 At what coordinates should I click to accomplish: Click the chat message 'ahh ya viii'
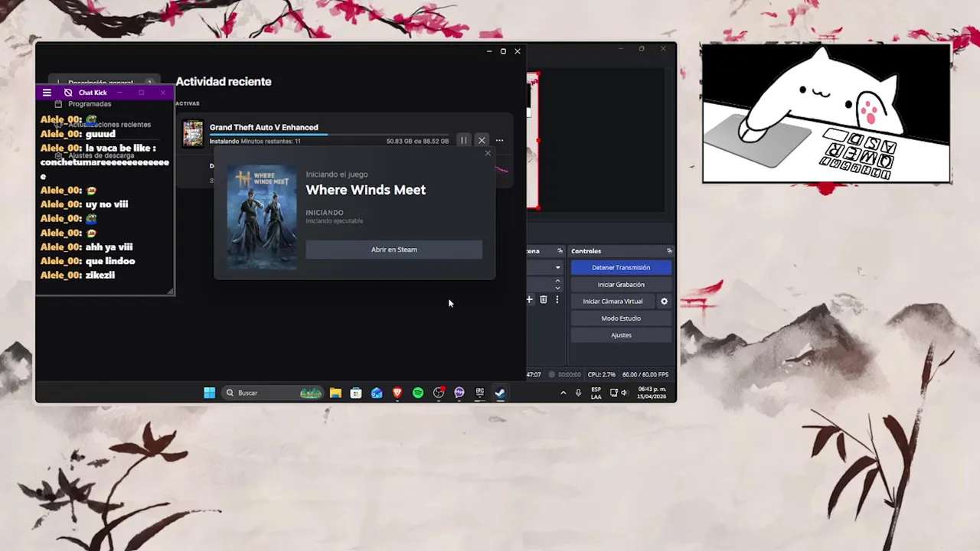109,247
